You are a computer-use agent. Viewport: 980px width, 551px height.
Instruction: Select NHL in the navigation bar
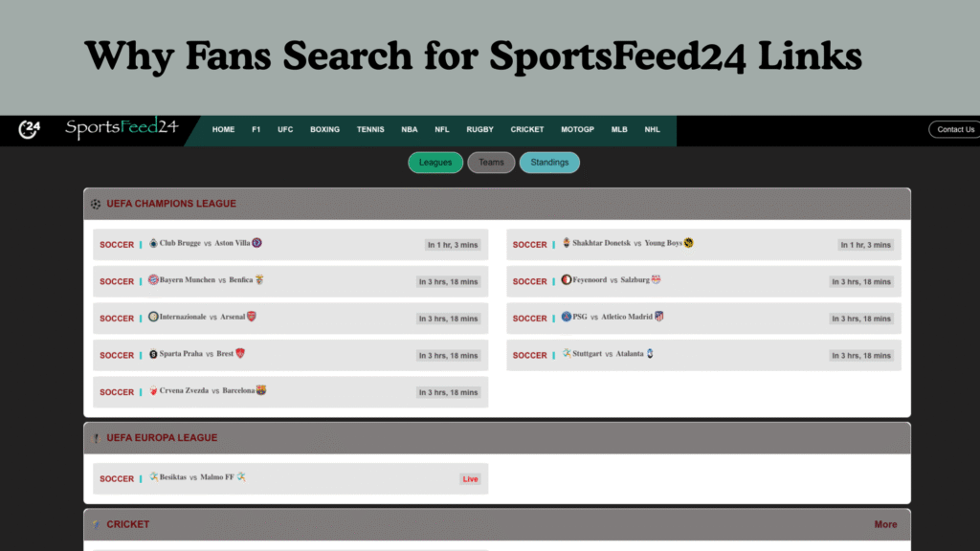tap(652, 130)
